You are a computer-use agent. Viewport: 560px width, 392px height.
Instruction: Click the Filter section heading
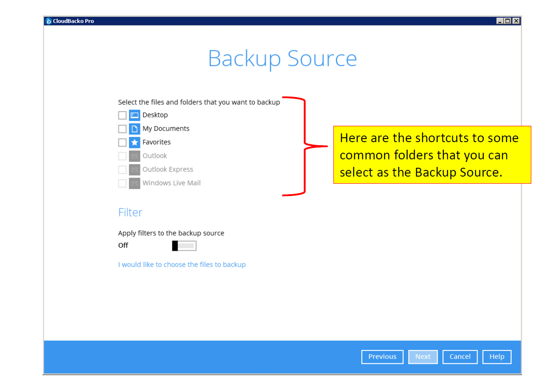[130, 212]
